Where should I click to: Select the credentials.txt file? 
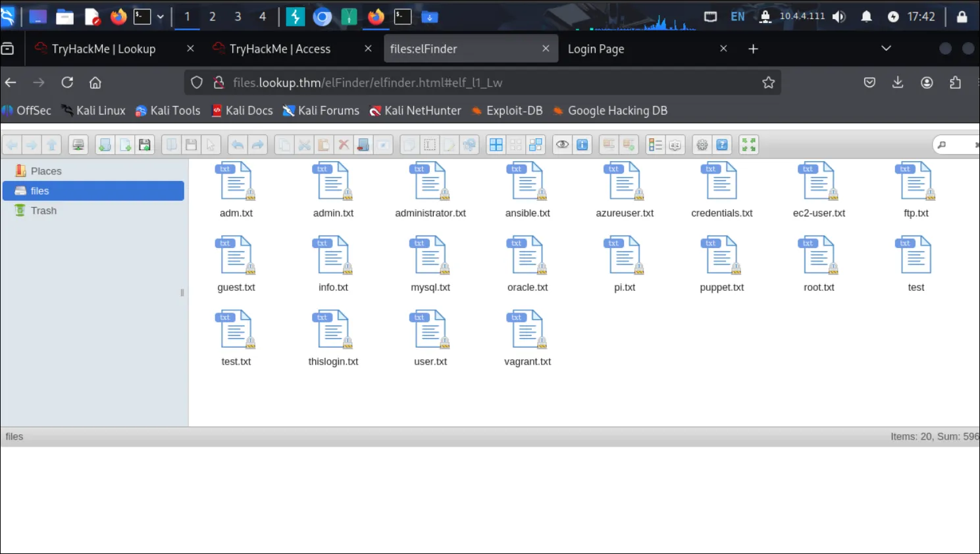722,190
